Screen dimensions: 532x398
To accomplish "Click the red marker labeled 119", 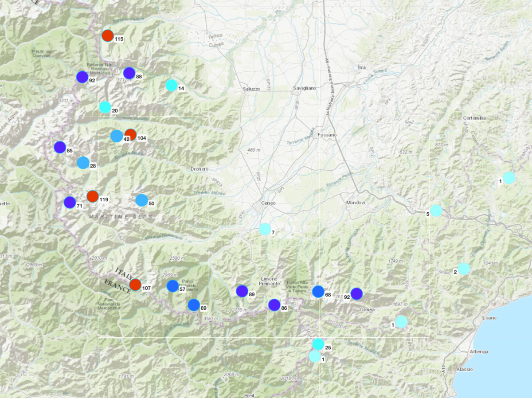I will coord(93,196).
